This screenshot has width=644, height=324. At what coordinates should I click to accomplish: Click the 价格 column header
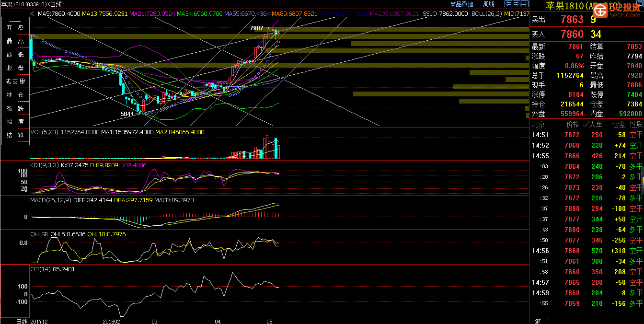tap(573, 124)
